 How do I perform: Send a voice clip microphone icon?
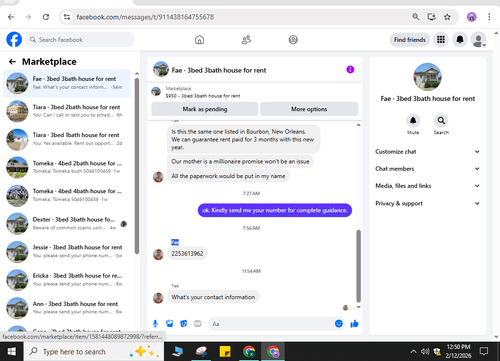(x=155, y=323)
